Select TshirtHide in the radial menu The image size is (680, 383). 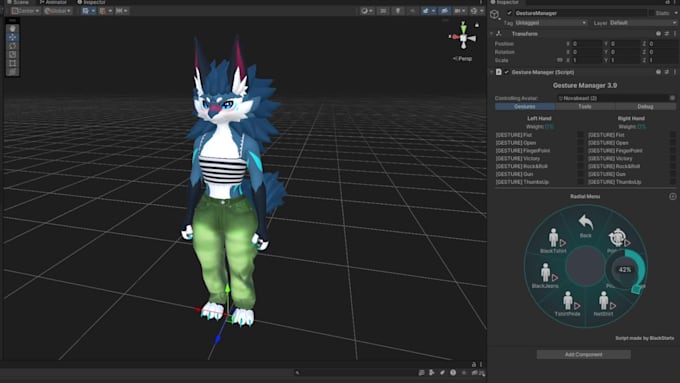tap(568, 303)
